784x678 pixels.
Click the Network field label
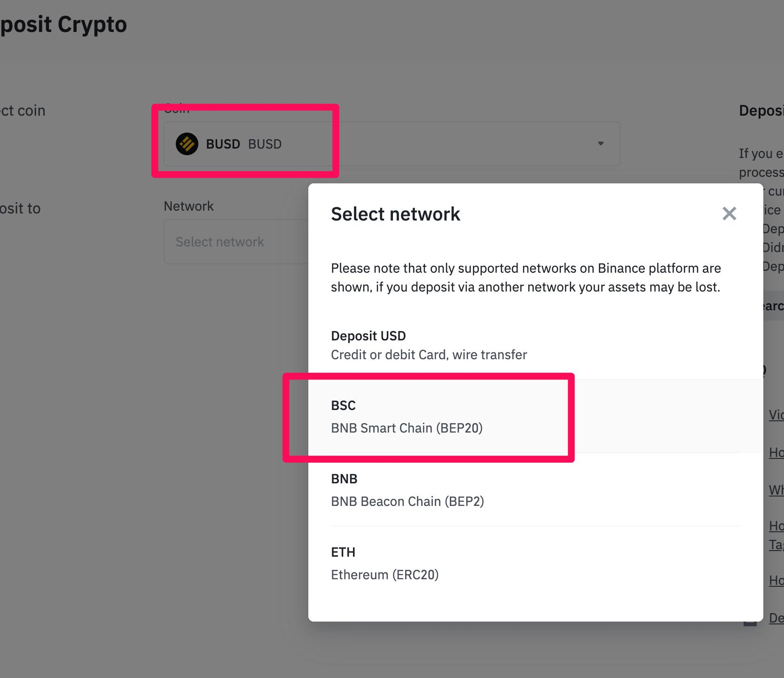(x=188, y=206)
